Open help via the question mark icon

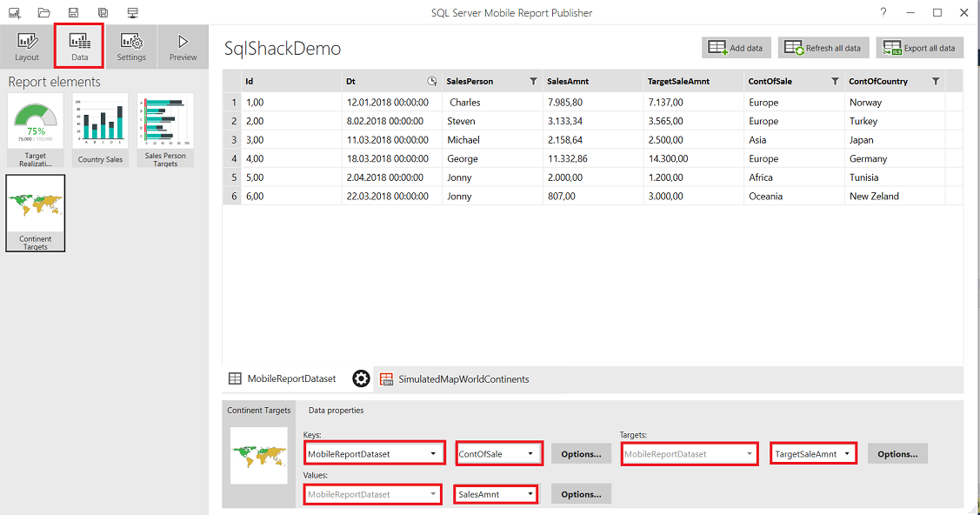click(x=883, y=12)
